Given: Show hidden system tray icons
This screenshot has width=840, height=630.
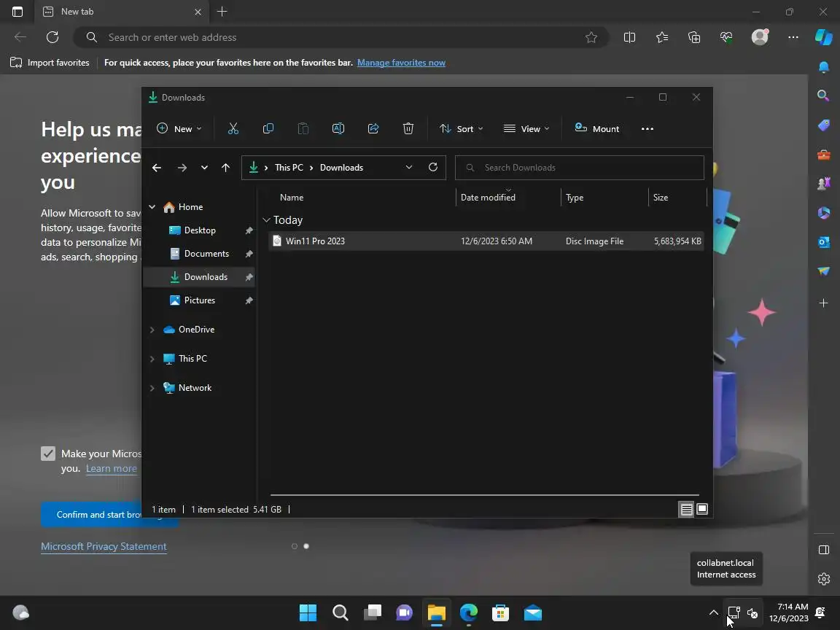Looking at the screenshot, I should click(x=714, y=612).
